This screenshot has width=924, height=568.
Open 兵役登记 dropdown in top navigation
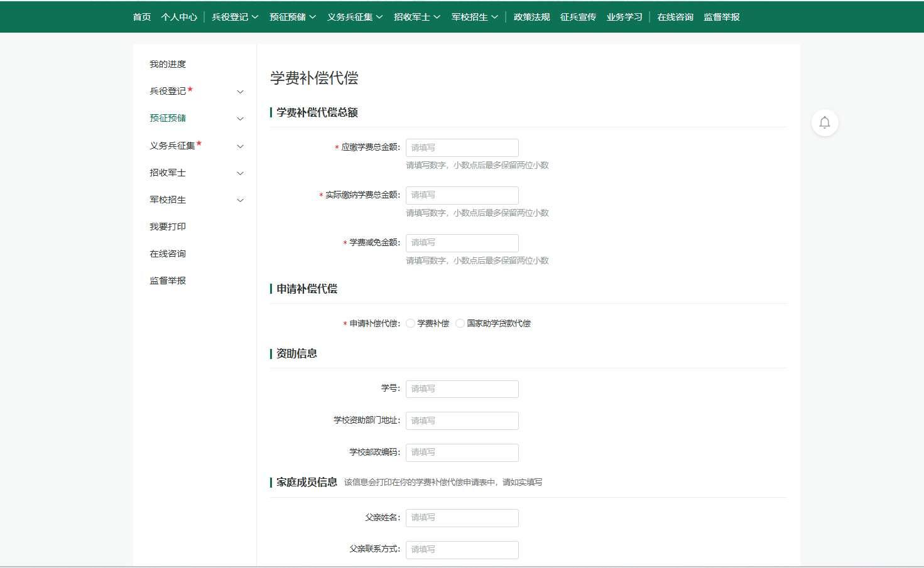click(235, 17)
